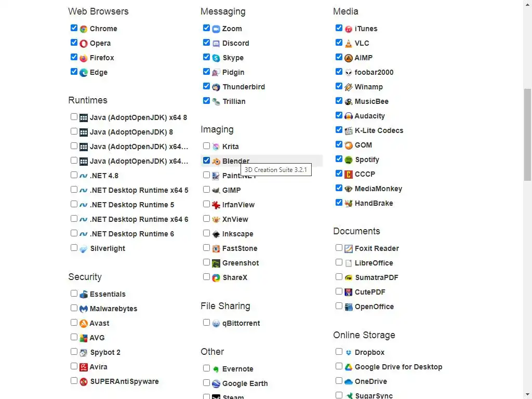Image resolution: width=532 pixels, height=399 pixels.
Task: Uncheck the Chrome checkbox
Action: coord(74,28)
